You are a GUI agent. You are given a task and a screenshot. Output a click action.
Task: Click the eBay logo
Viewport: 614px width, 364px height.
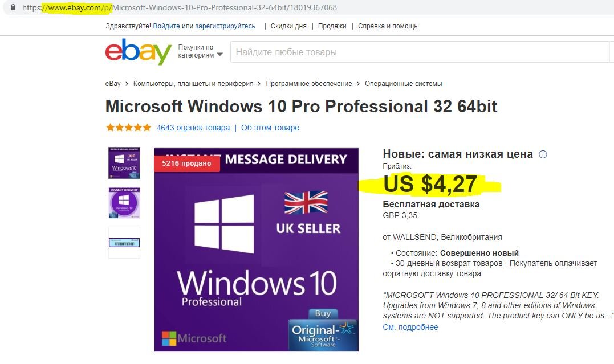138,51
